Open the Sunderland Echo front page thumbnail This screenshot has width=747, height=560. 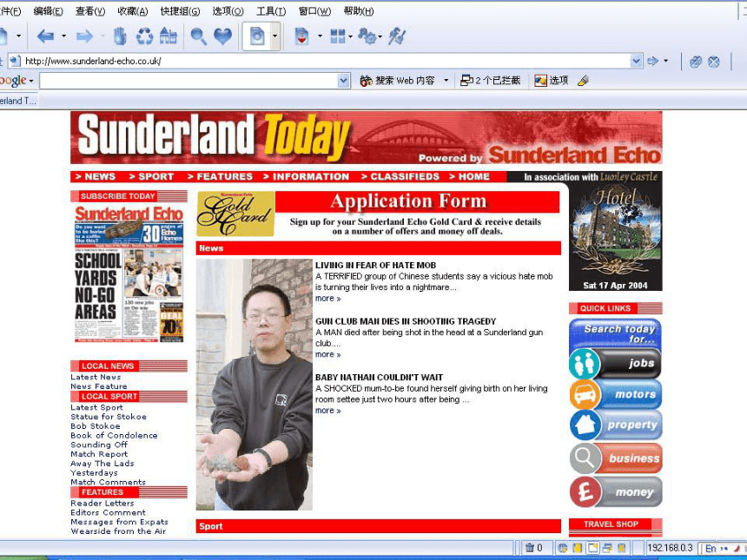pos(129,273)
